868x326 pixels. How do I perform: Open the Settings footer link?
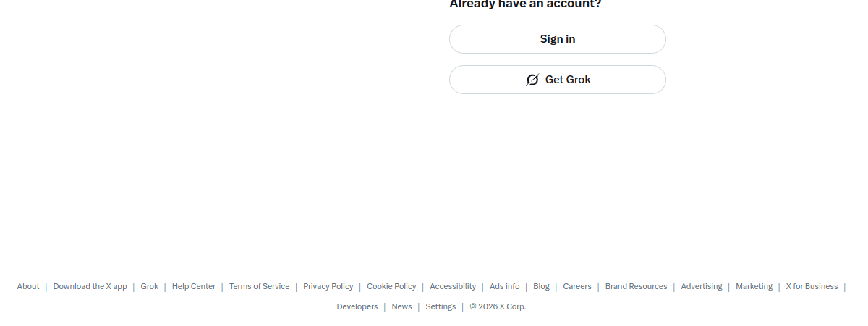[441, 306]
